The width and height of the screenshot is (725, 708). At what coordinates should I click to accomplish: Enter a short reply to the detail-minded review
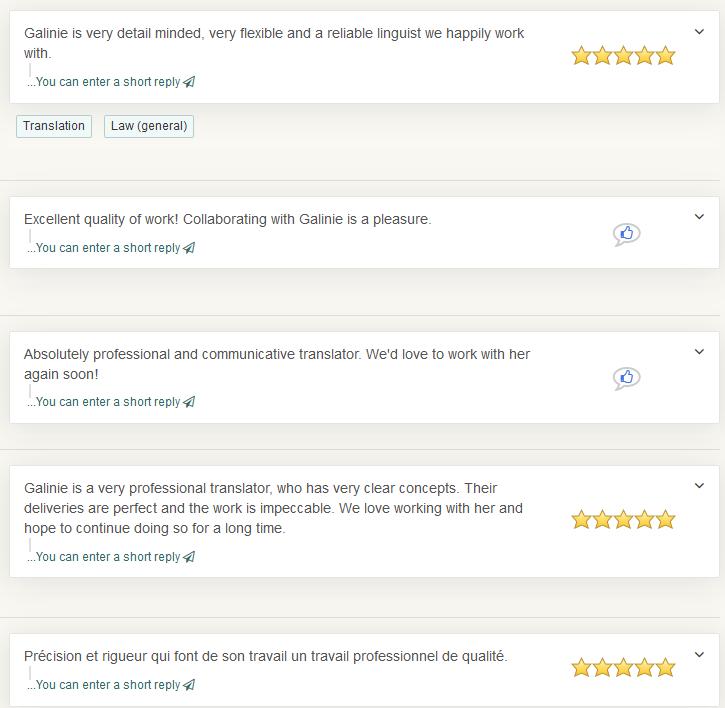point(107,82)
